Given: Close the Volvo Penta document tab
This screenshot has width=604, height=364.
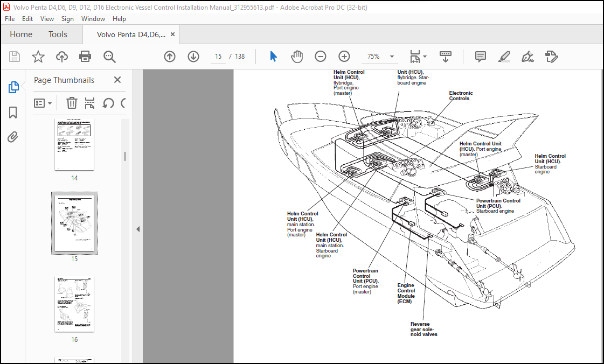Looking at the screenshot, I should point(172,34).
